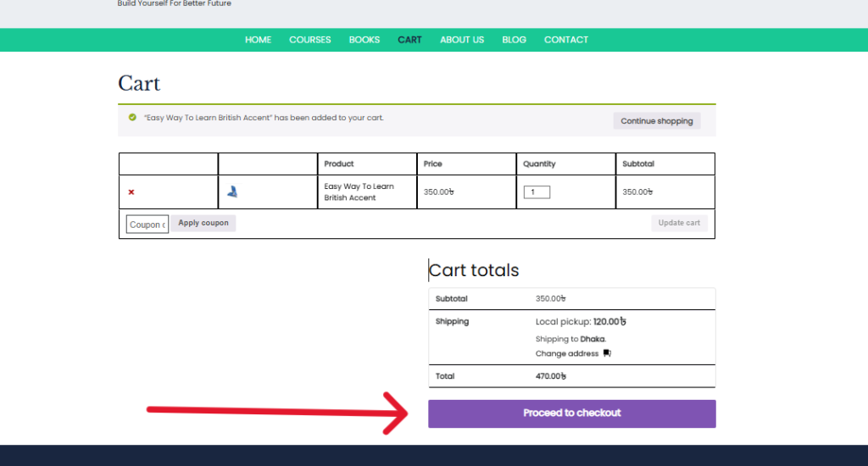Click the Change address link
The height and width of the screenshot is (466, 868).
pos(567,353)
